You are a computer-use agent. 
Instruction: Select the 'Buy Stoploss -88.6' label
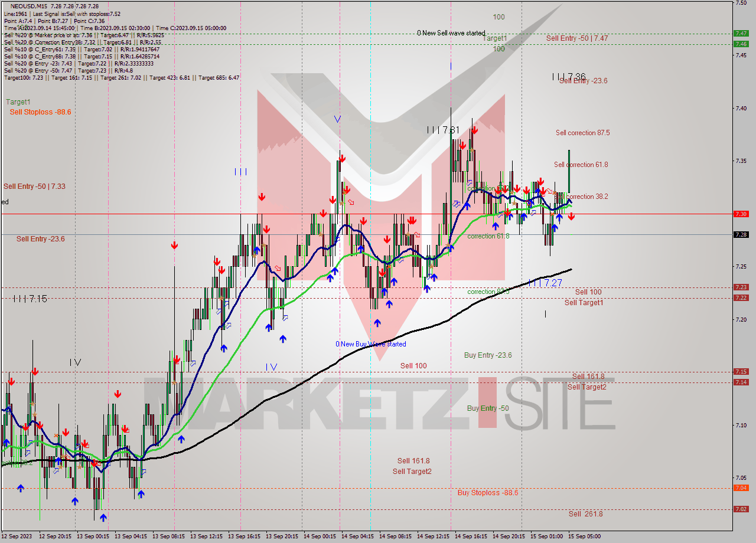(488, 492)
